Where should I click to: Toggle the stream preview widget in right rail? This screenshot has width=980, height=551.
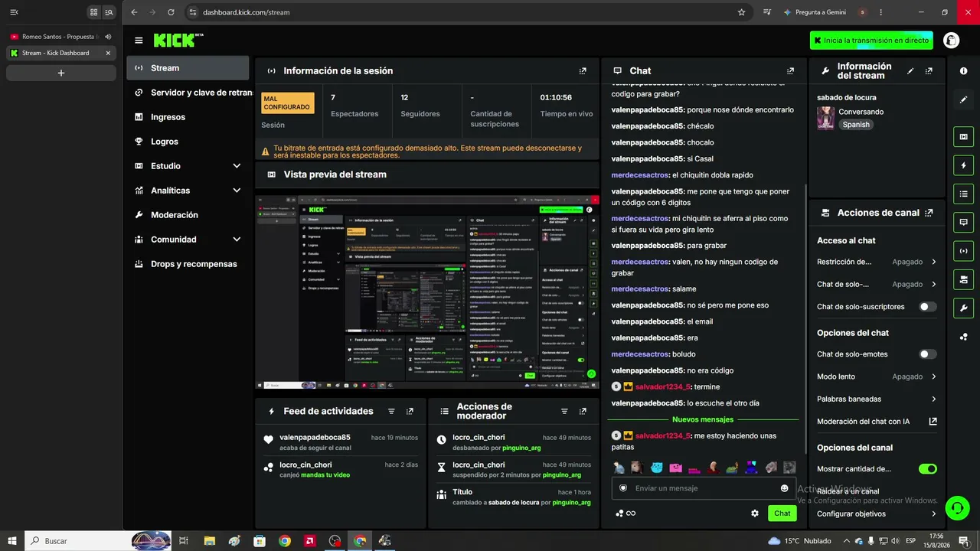click(963, 137)
